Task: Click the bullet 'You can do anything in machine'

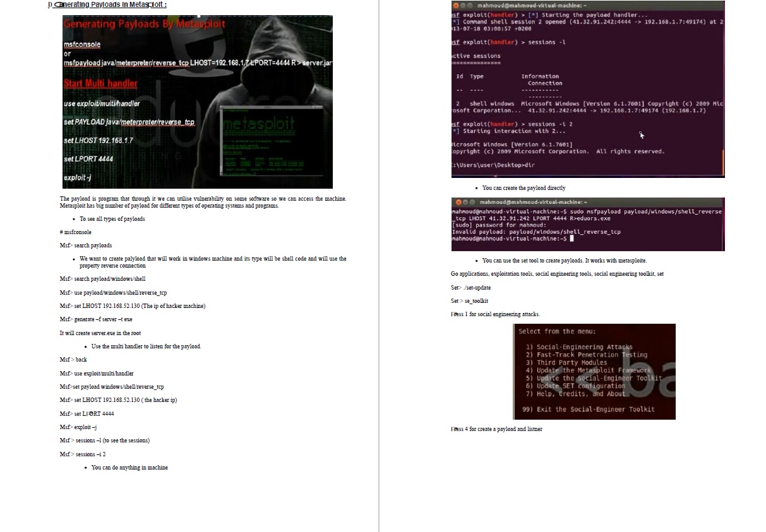Action: pos(129,468)
